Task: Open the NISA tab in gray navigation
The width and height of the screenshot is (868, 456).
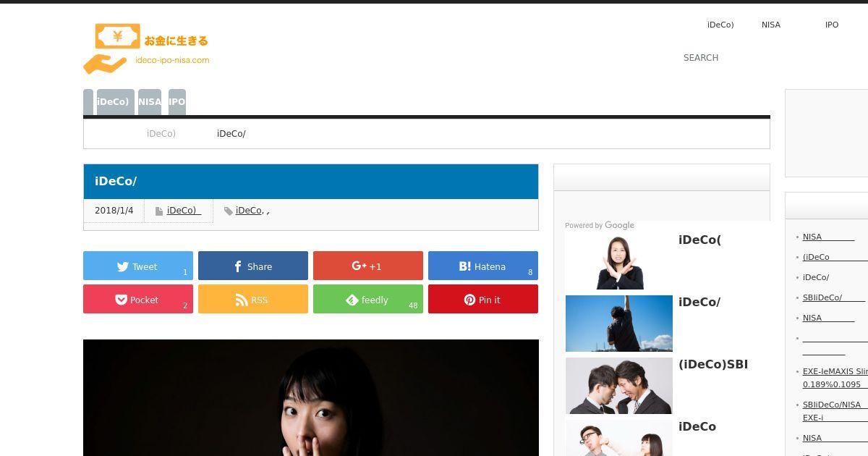Action: coord(150,102)
